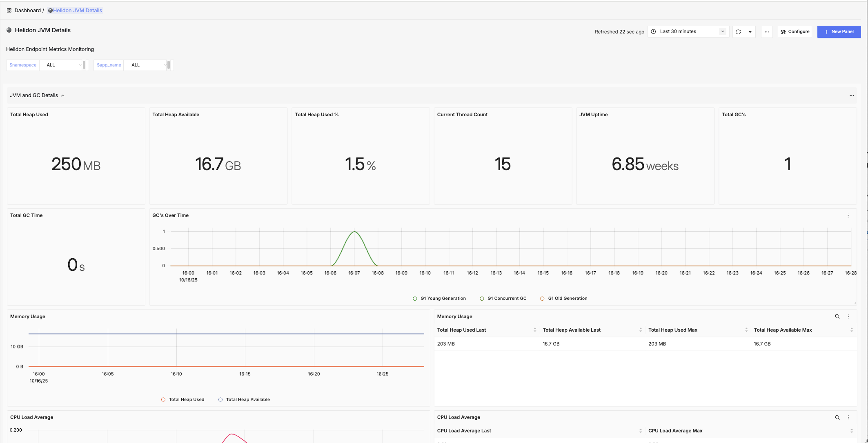
Task: Click the dashboards grid icon in the breadcrumb
Action: [9, 10]
